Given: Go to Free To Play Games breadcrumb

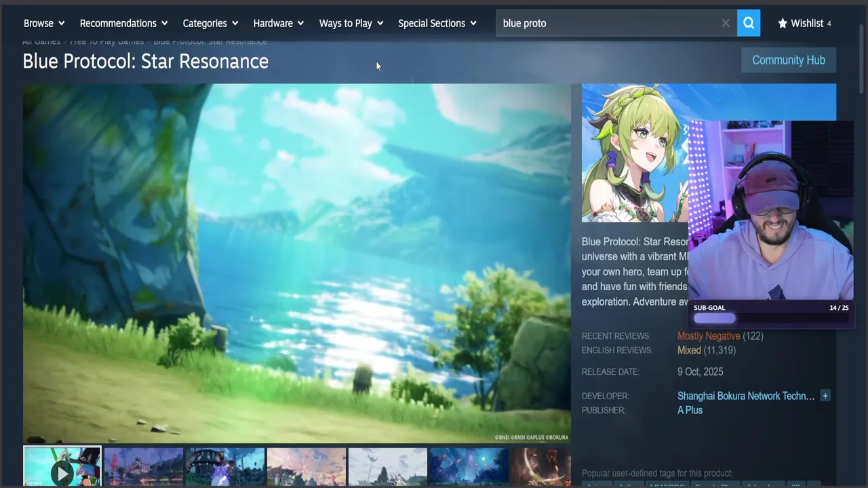Looking at the screenshot, I should point(106,42).
